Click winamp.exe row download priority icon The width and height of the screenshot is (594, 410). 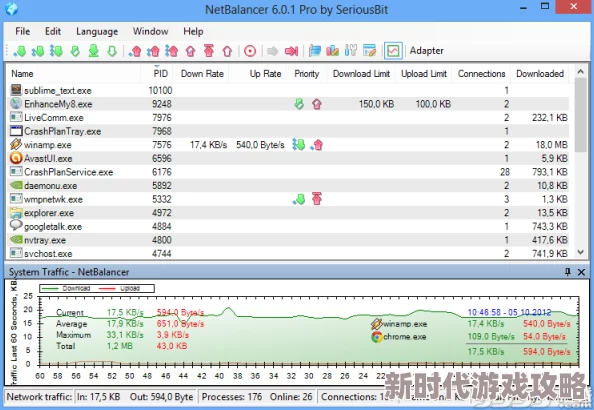point(299,145)
